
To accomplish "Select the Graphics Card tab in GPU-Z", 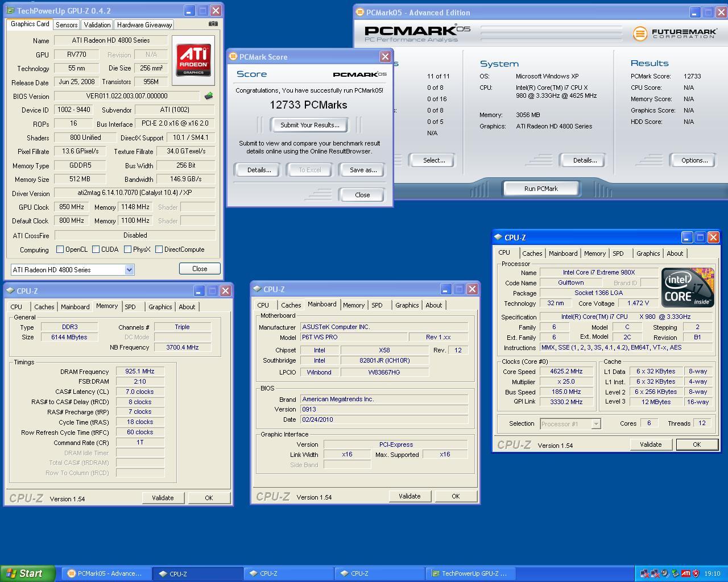I will point(30,24).
